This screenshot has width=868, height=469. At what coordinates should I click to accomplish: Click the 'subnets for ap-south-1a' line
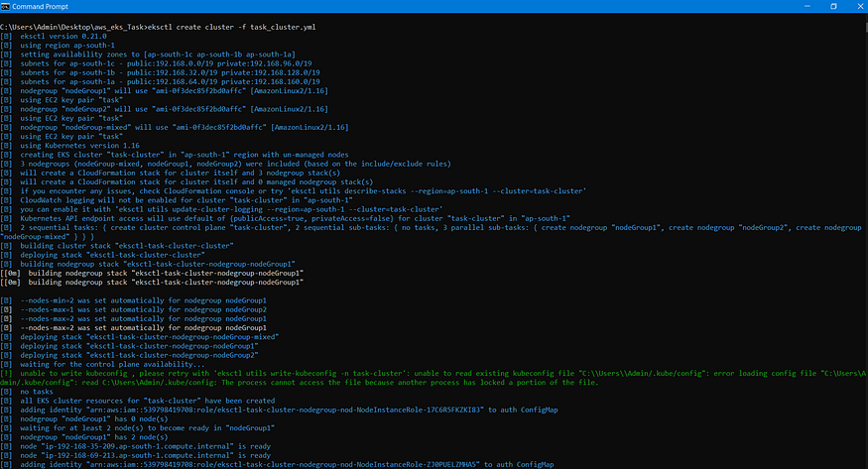tap(170, 82)
